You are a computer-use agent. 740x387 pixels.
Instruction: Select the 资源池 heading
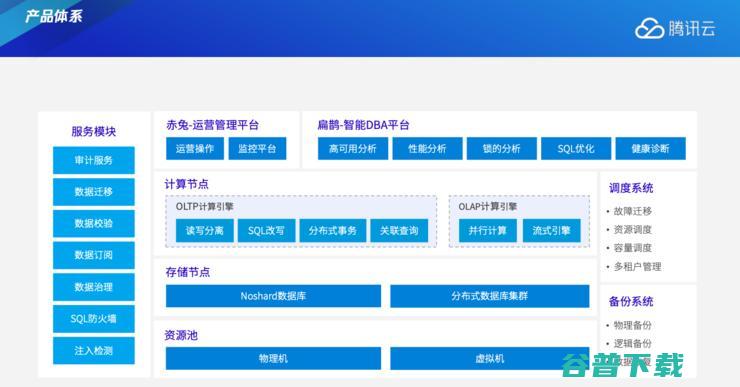point(181,335)
